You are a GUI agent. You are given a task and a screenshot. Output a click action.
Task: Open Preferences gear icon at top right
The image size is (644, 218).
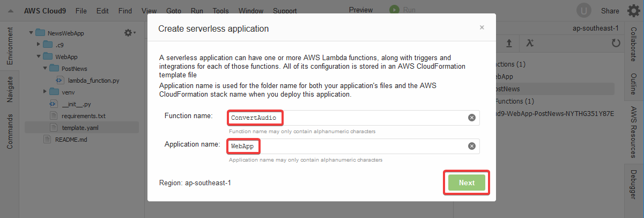pyautogui.click(x=633, y=10)
